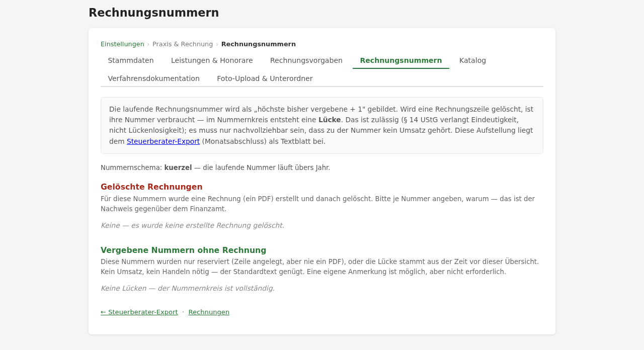This screenshot has width=644, height=350.
Task: Open the Verfahrensdokumentation tab
Action: pos(154,78)
